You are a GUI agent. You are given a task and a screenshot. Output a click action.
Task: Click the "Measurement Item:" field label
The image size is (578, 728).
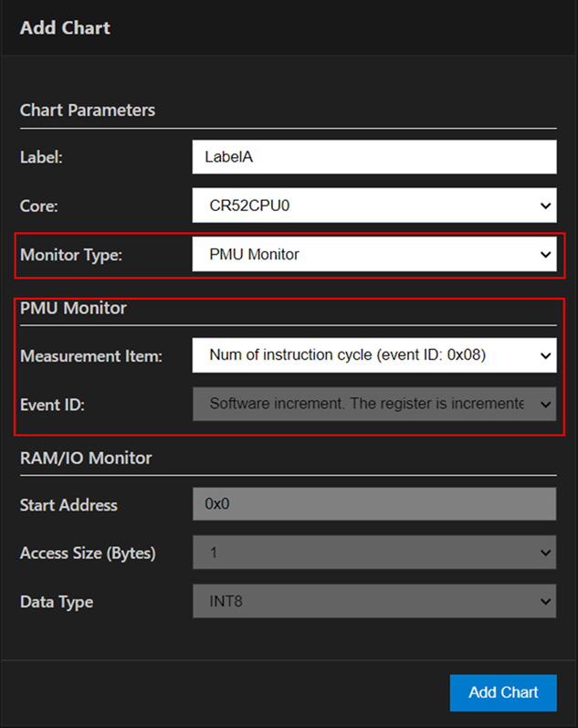[91, 356]
